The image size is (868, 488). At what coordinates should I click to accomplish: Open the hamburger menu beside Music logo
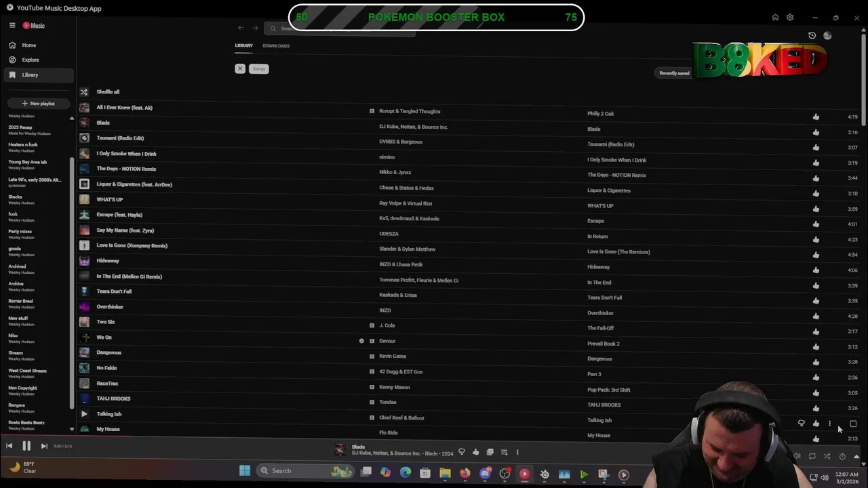(12, 25)
